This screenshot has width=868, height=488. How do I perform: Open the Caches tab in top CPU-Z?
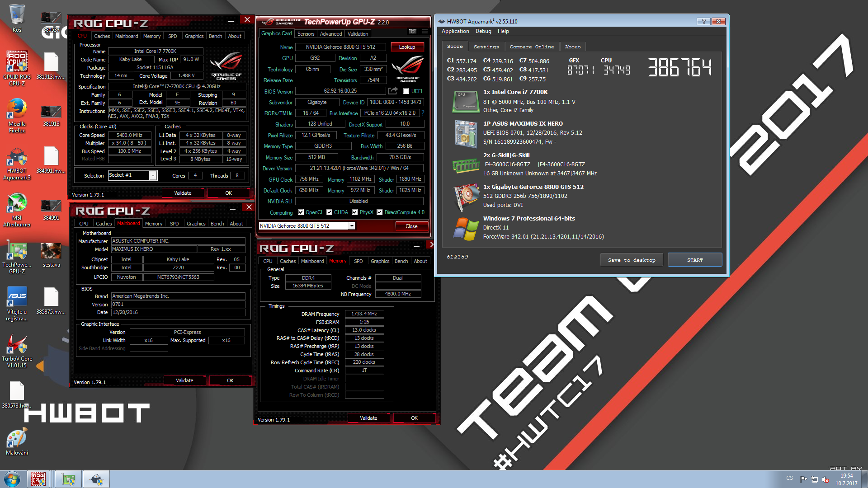pos(102,36)
